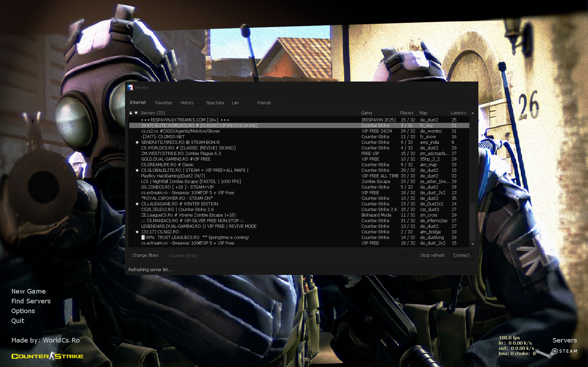588x367 pixels.
Task: Open the Friends tab
Action: click(268, 103)
